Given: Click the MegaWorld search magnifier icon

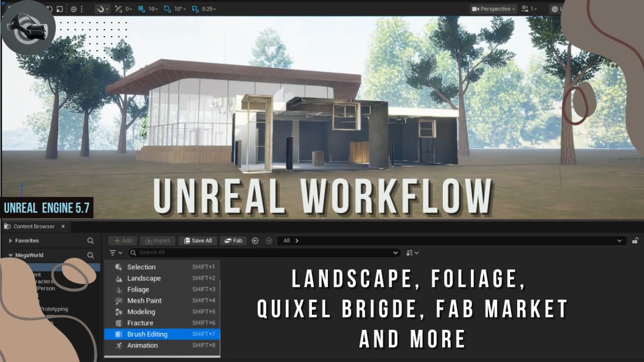Looking at the screenshot, I should 91,255.
